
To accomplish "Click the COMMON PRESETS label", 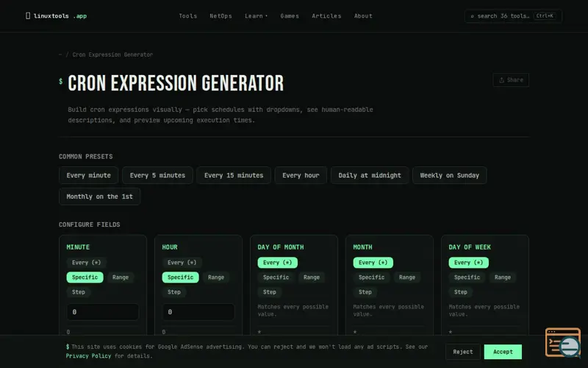I will tap(85, 156).
